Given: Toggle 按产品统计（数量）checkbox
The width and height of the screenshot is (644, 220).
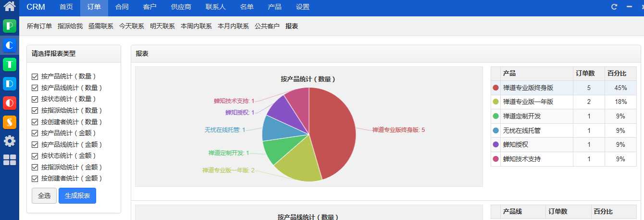Looking at the screenshot, I should click(x=35, y=77).
